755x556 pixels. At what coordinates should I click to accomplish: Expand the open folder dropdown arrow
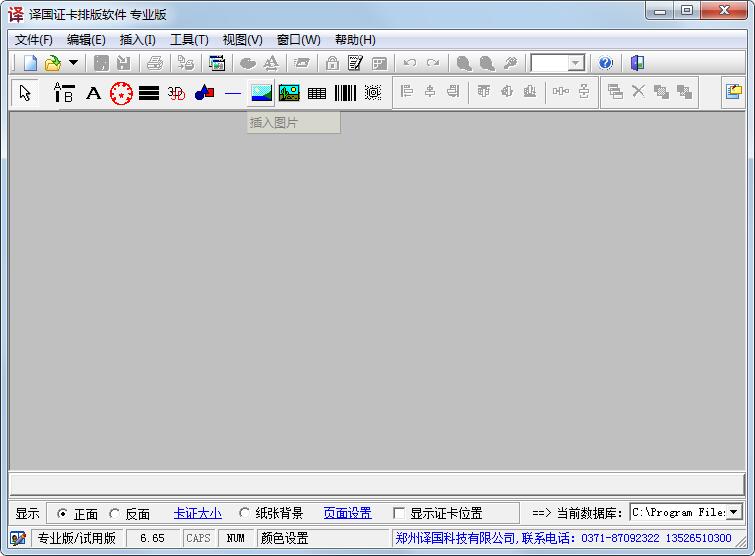[x=73, y=63]
